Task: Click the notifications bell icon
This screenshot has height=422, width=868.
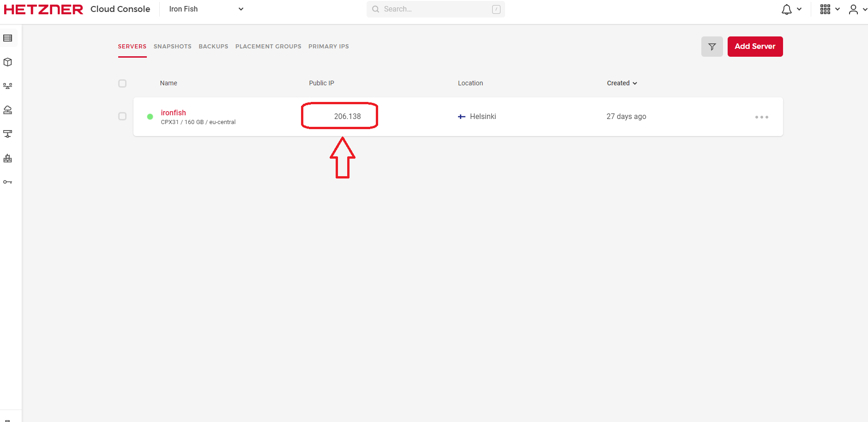Action: point(787,9)
